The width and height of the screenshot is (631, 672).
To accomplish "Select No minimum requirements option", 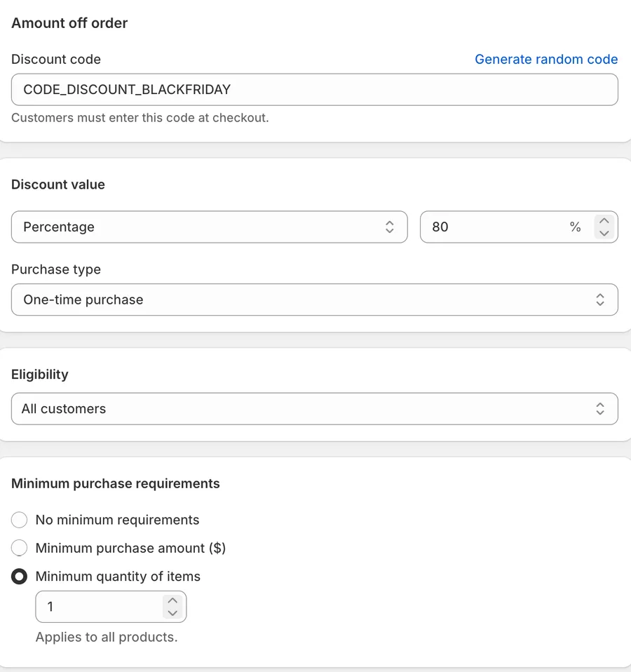I will click(x=19, y=520).
